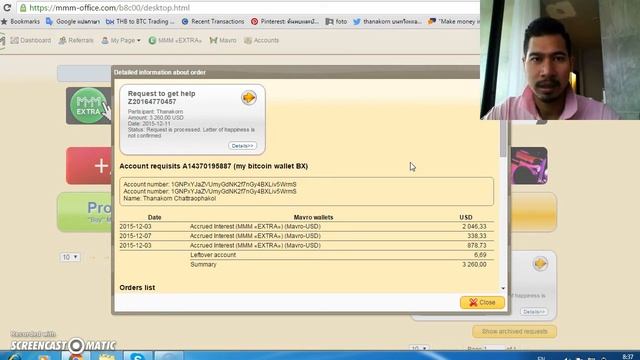Click the name Thanakorn Chattraophakol
Image resolution: width=640 pixels, height=360 pixels.
(179, 198)
